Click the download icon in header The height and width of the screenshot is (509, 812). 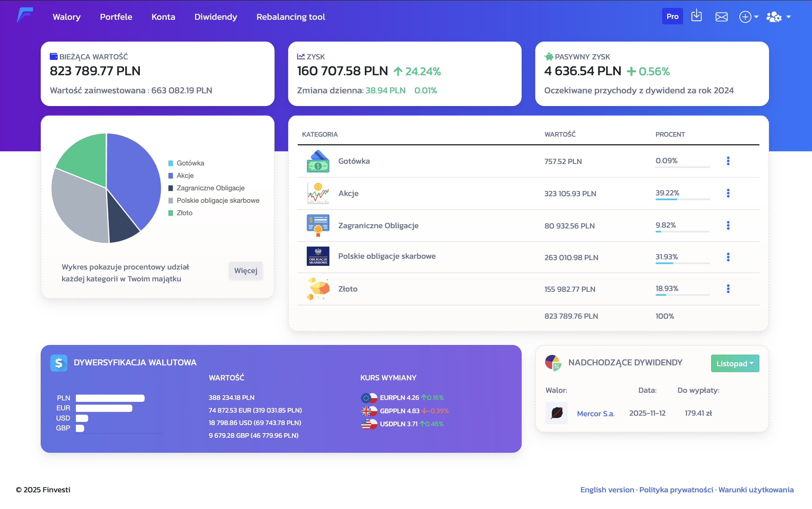696,16
